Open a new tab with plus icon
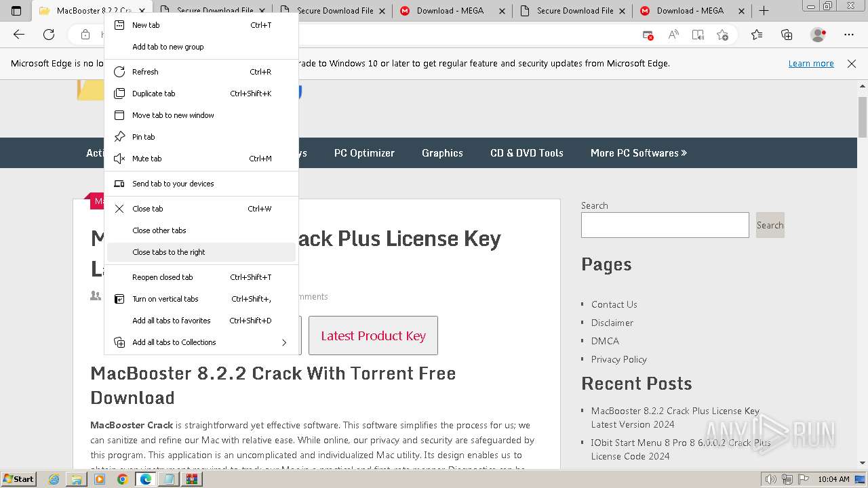The width and height of the screenshot is (868, 488). tap(764, 11)
